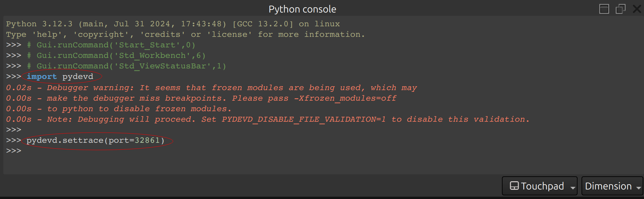This screenshot has height=199, width=644.
Task: Maximize the Python console panel
Action: (604, 9)
